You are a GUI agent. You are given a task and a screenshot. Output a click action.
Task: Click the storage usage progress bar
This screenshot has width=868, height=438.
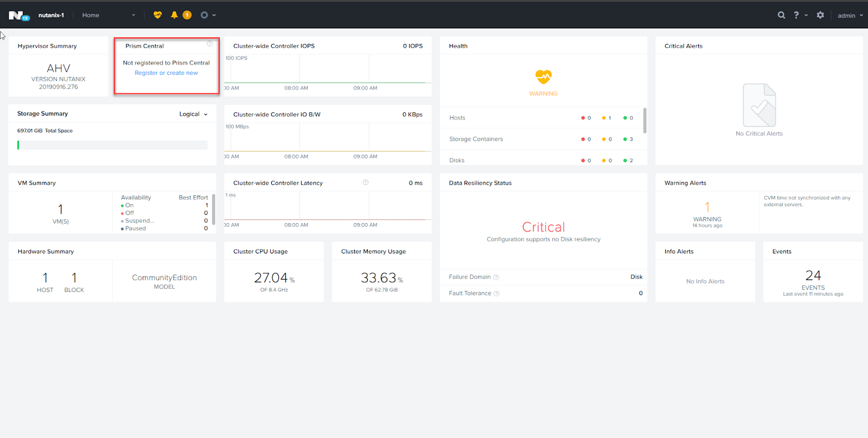click(x=112, y=145)
